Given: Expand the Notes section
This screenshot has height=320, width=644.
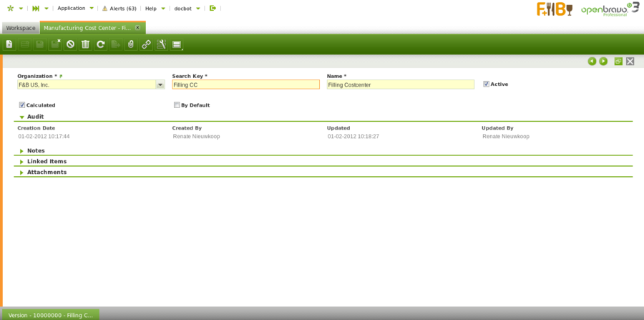Looking at the screenshot, I should [x=36, y=150].
